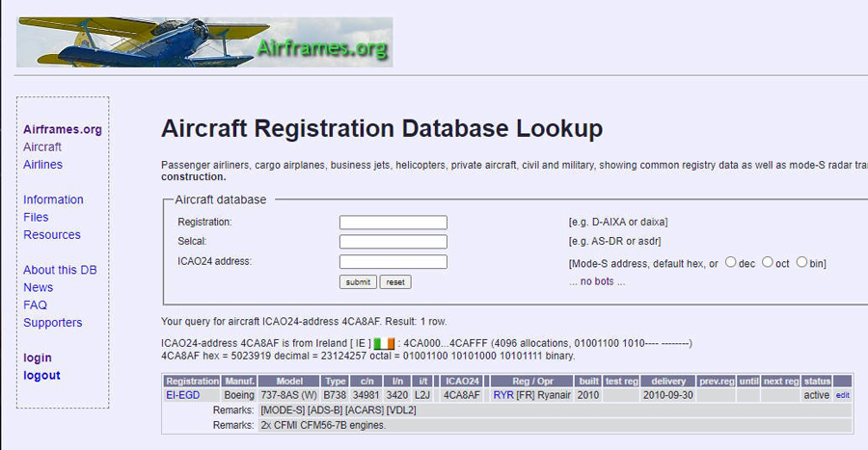The height and width of the screenshot is (450, 868).
Task: Click the 2010-09-30 delivery date cell
Action: point(668,395)
